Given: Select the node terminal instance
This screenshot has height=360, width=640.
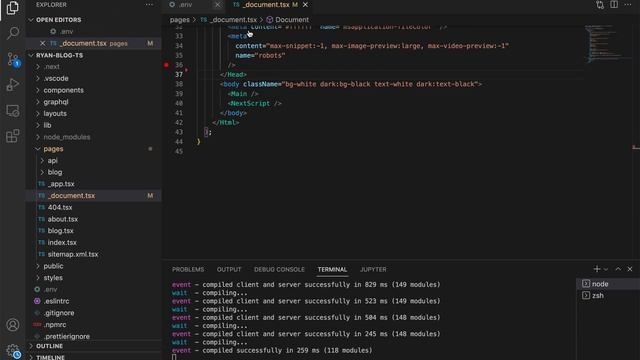Looking at the screenshot, I should click(608, 284).
